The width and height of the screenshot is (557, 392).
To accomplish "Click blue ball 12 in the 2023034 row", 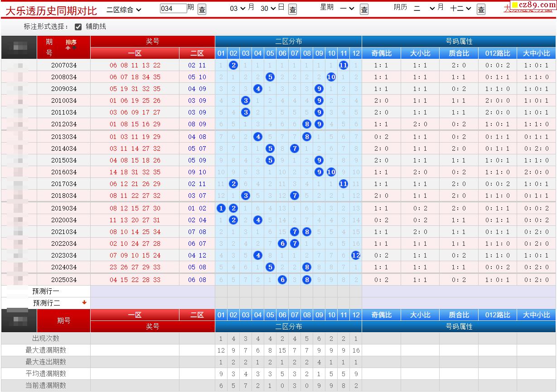I will pos(356,255).
